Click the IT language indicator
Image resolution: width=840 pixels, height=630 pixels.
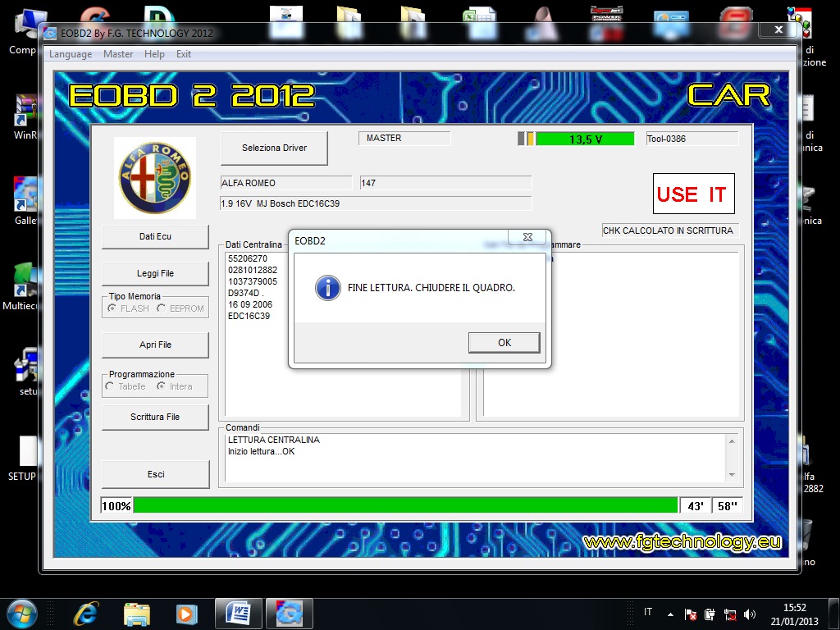(648, 612)
